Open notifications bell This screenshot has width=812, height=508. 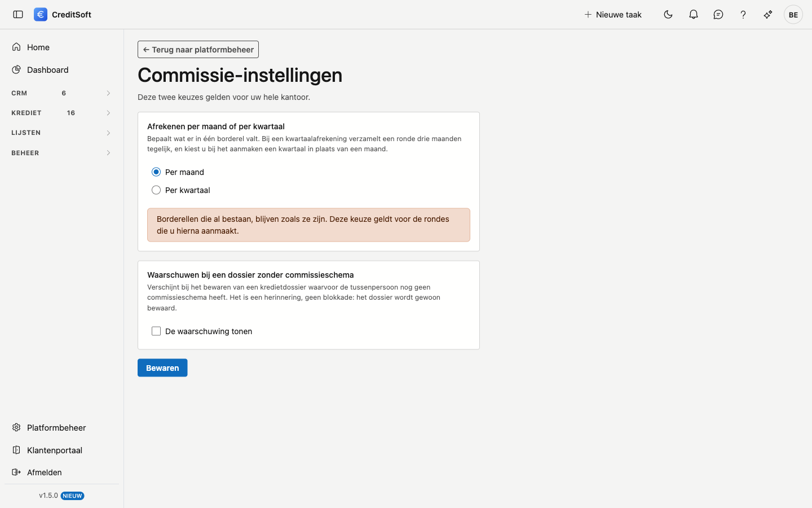point(694,15)
